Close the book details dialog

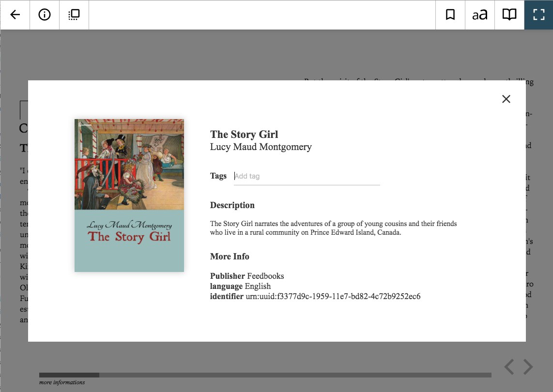(x=506, y=99)
